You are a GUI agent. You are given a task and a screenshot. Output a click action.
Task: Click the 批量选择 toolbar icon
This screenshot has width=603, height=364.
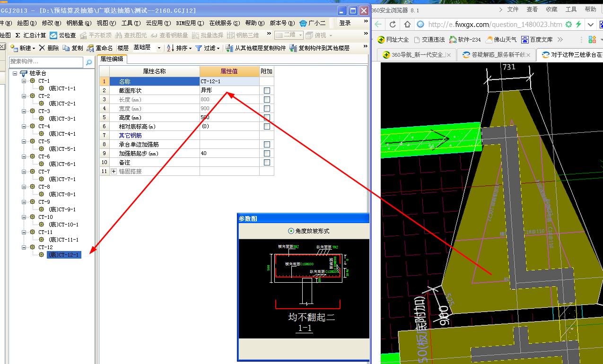click(x=195, y=35)
